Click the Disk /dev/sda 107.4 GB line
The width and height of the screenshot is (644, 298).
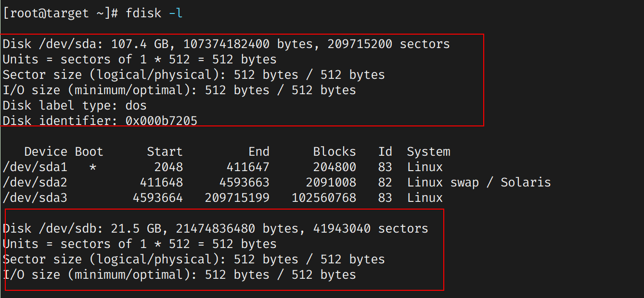tap(226, 44)
